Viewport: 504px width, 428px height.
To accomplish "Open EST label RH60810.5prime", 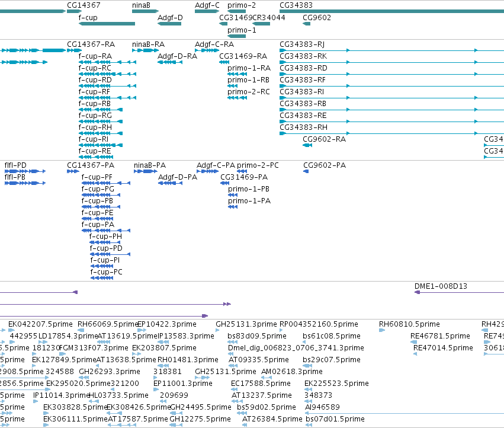I will point(409,324).
